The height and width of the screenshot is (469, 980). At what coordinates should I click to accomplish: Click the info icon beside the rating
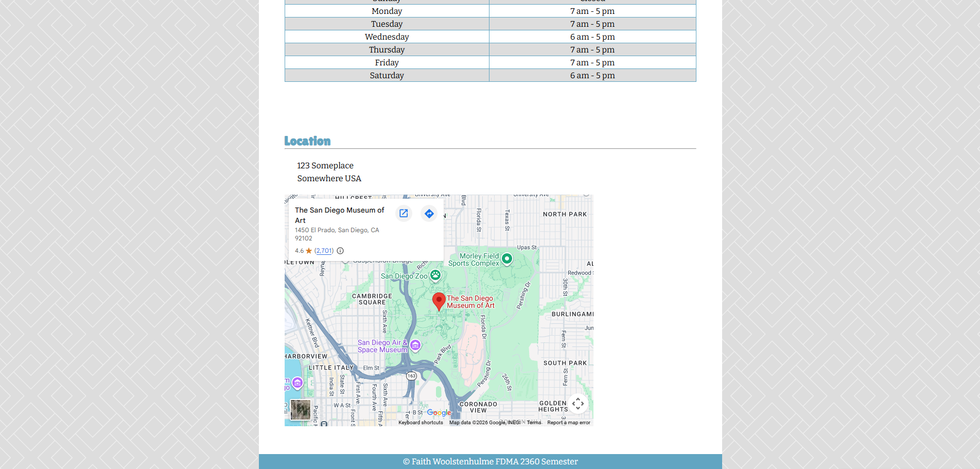click(340, 251)
